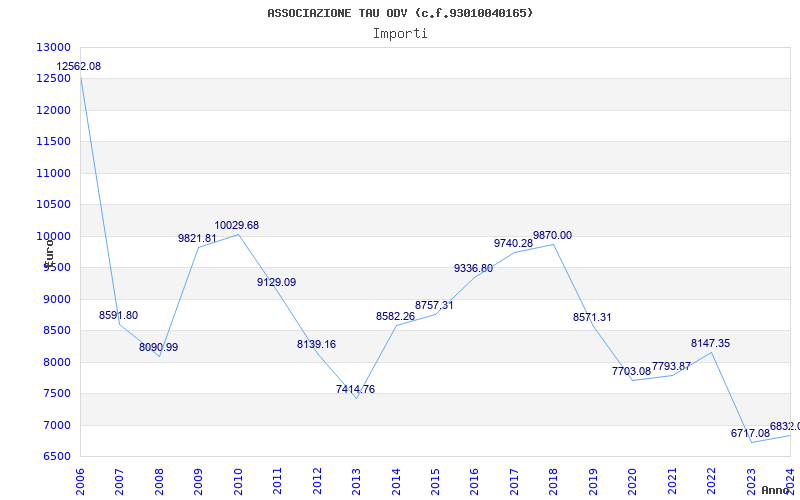Click the x-axis year 2011
Viewport: 800px width, 500px height.
[x=277, y=481]
